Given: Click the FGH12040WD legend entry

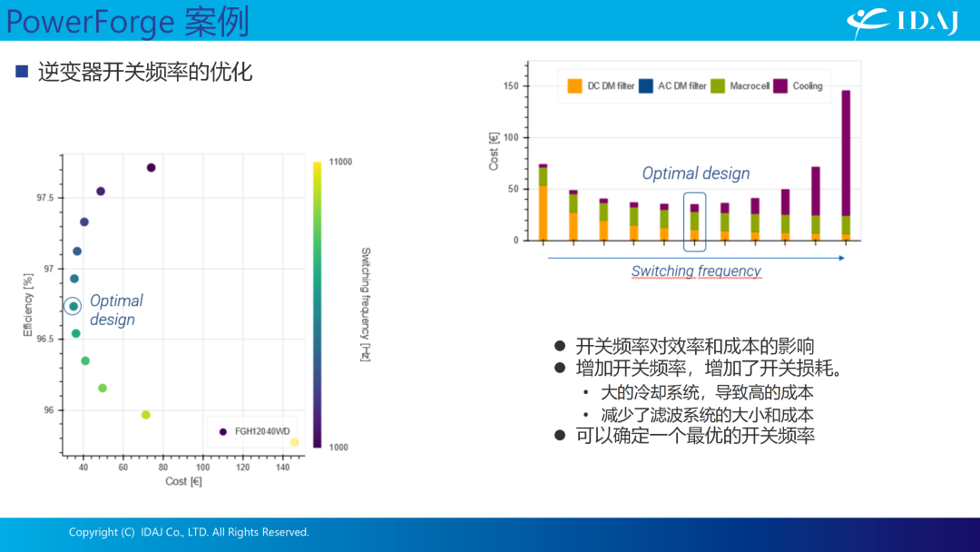Looking at the screenshot, I should 254,431.
